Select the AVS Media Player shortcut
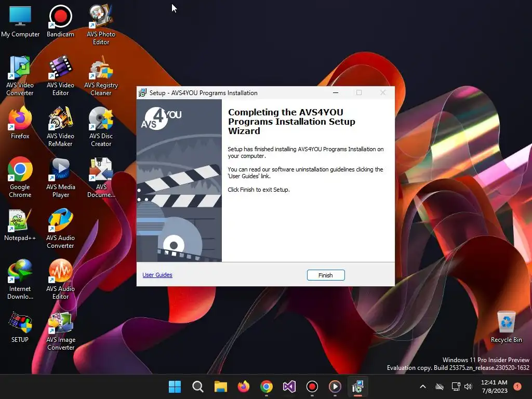The width and height of the screenshot is (532, 399). tap(60, 178)
